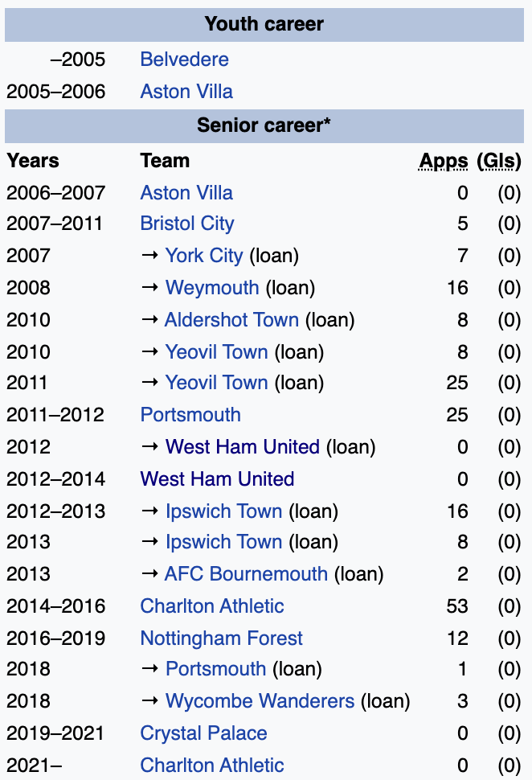532x780 pixels.
Task: Follow the Bristol City link
Action: (187, 224)
